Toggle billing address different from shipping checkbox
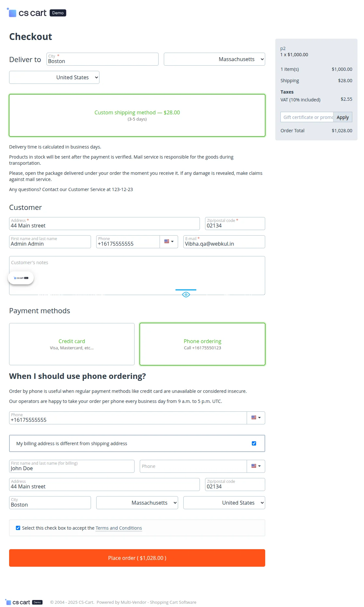 (254, 444)
